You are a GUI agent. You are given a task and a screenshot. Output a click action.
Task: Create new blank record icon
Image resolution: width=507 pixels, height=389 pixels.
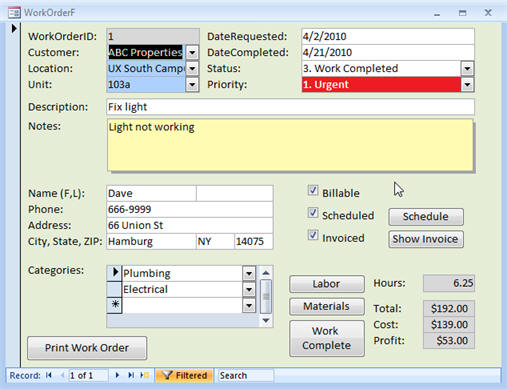[145, 375]
